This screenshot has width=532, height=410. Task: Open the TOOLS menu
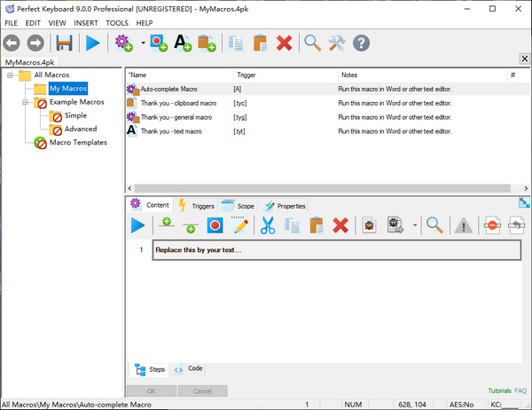point(116,22)
